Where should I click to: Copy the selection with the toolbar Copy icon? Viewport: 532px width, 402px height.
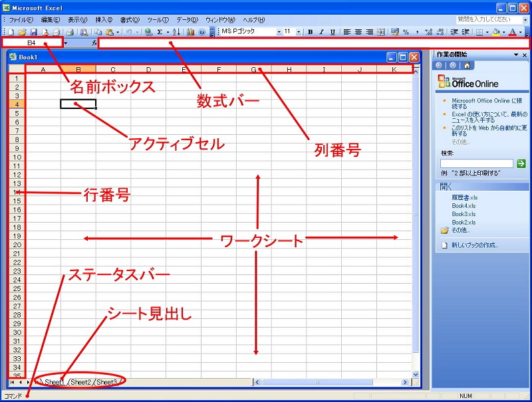pos(98,32)
